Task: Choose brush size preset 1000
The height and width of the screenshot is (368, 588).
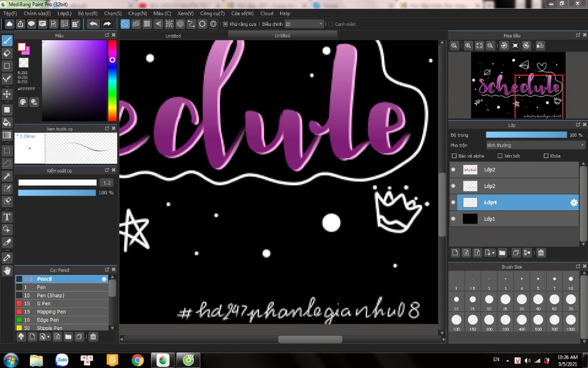Action: click(x=571, y=322)
